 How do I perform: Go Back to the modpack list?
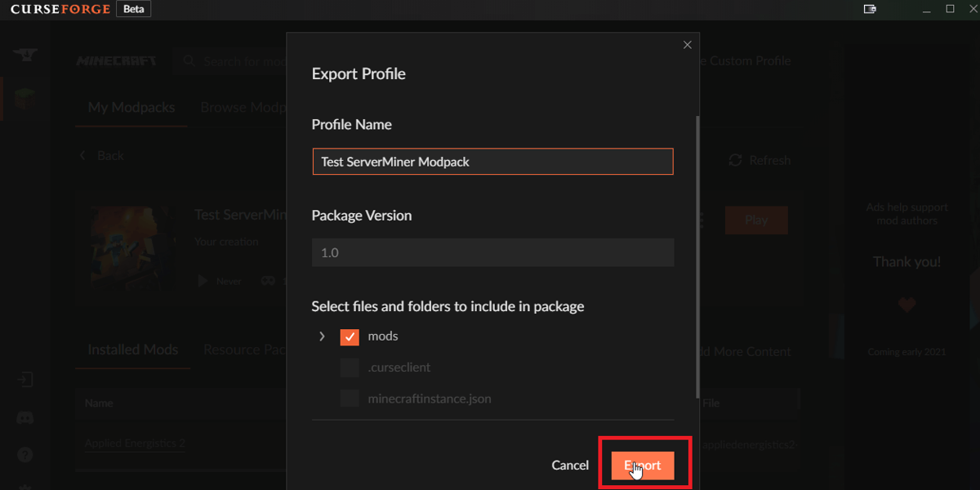point(101,155)
